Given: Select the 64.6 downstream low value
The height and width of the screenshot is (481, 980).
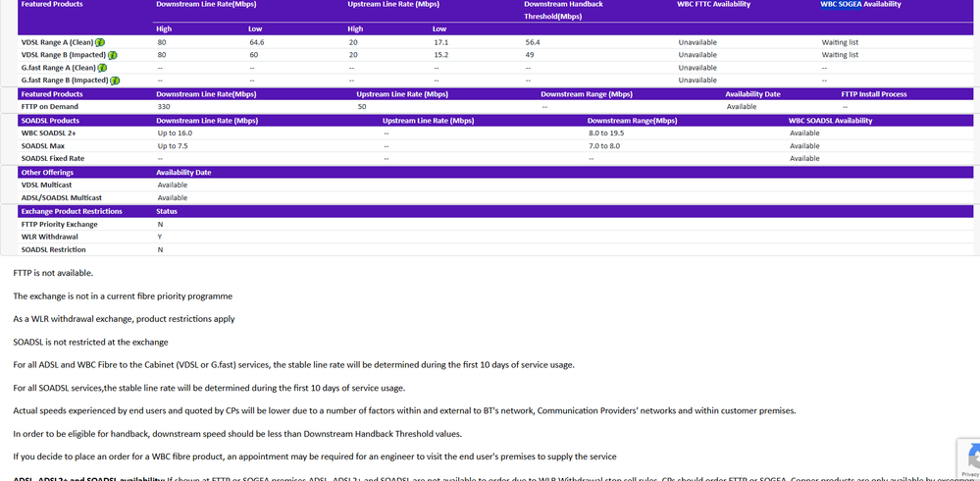Looking at the screenshot, I should click(257, 42).
